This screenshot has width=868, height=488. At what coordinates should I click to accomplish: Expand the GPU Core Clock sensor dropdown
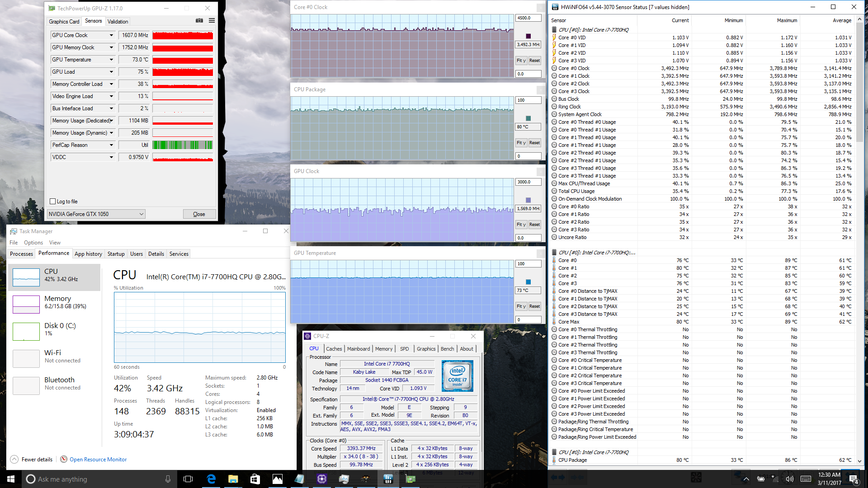click(111, 35)
